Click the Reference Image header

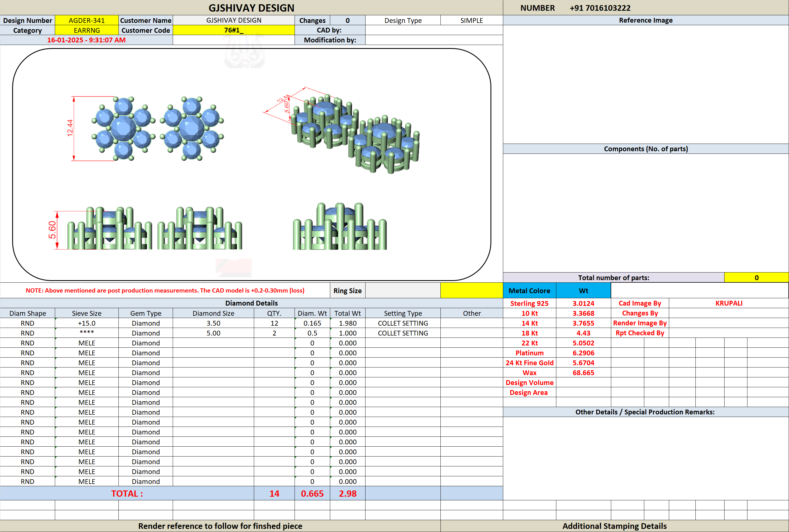pos(645,20)
